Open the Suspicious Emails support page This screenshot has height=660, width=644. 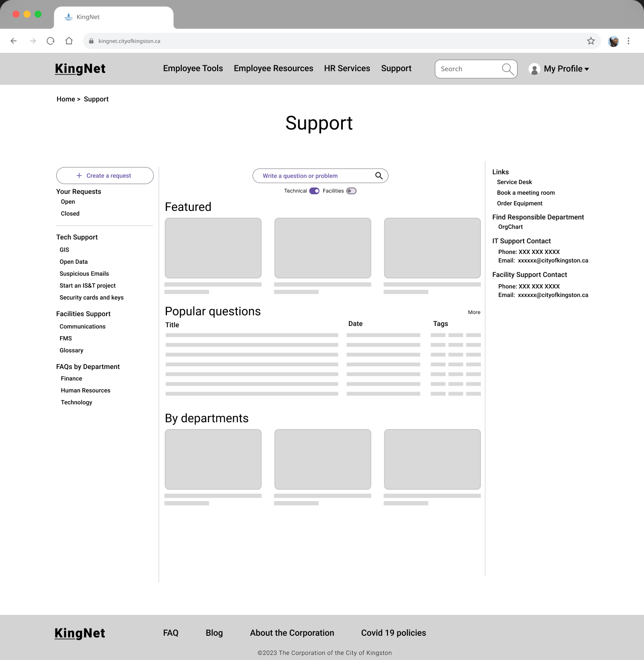[84, 274]
